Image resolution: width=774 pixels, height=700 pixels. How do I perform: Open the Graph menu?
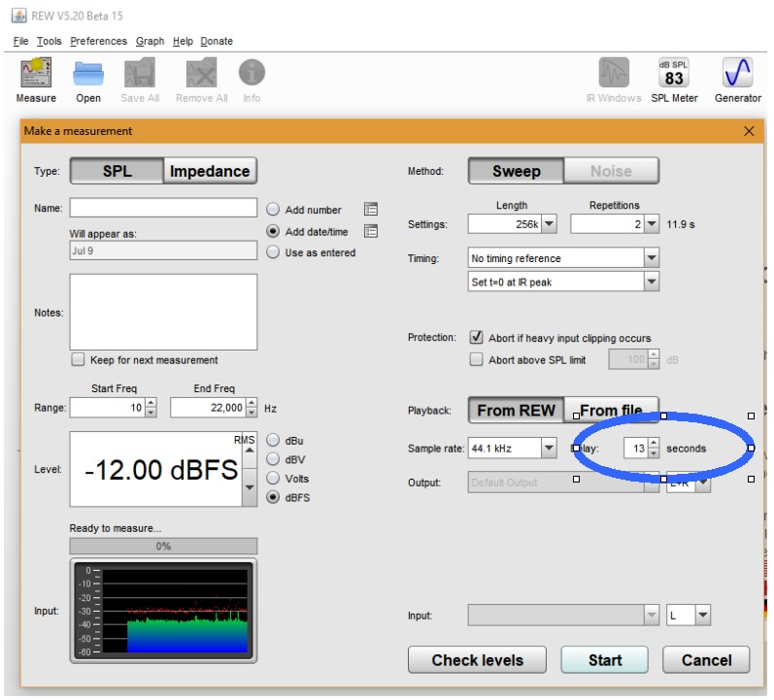click(150, 41)
